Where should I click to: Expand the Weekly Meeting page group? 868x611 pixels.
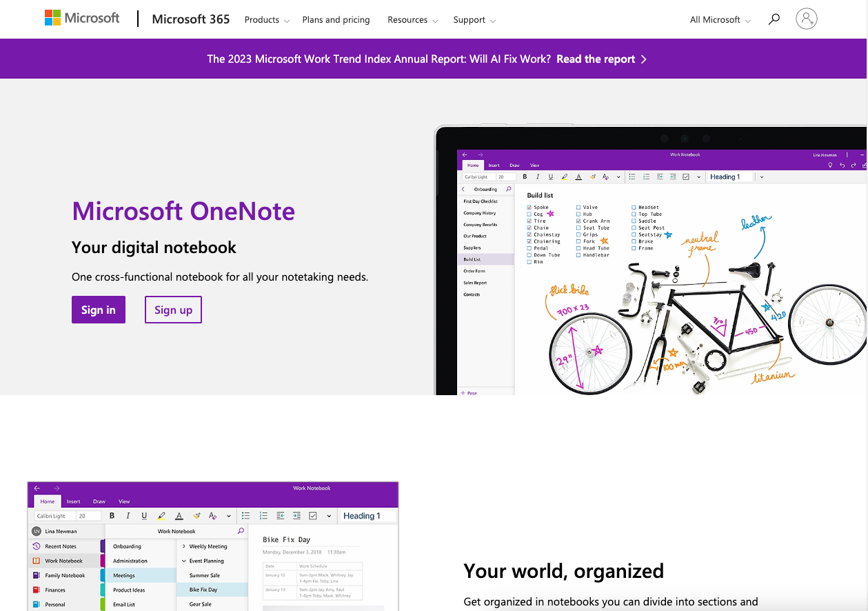184,546
